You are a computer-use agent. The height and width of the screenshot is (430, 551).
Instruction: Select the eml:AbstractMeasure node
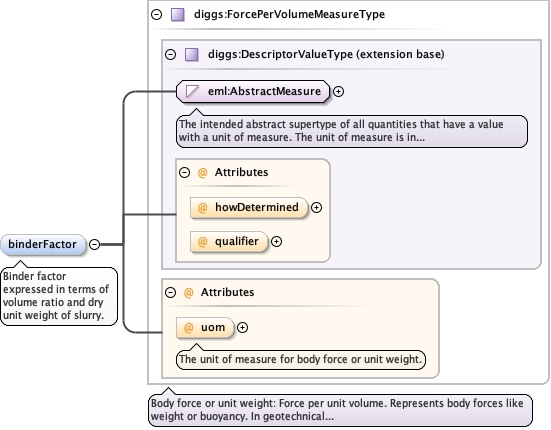[253, 92]
